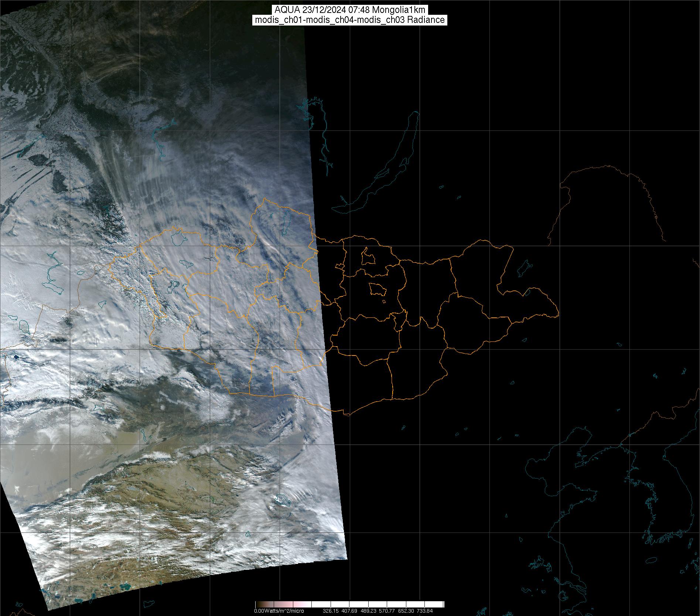700x616 pixels.
Task: Select the title text 'AQUA 23/12/2024 07:48 Mongolia1km'
Action: [x=350, y=10]
